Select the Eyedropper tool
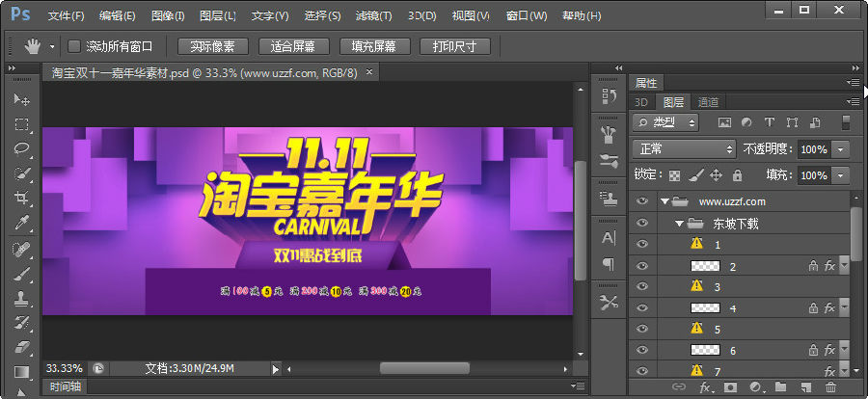The height and width of the screenshot is (399, 868). click(21, 223)
